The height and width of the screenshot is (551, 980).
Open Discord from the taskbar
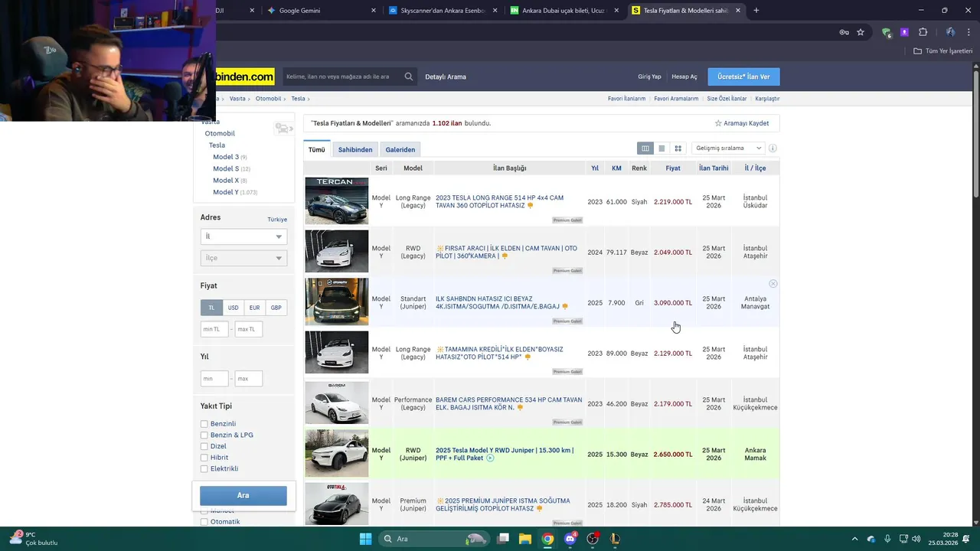(570, 539)
